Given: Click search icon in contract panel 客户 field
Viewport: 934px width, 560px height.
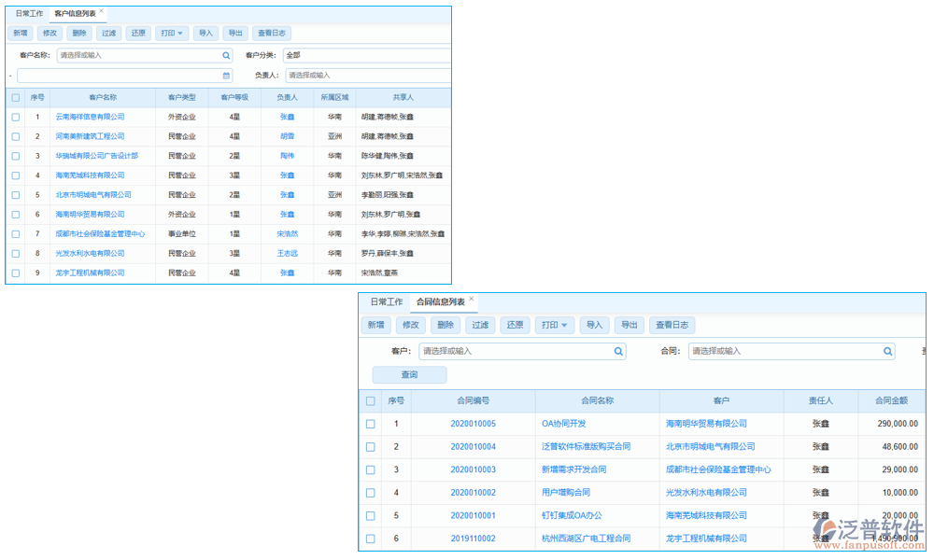Looking at the screenshot, I should (x=618, y=352).
